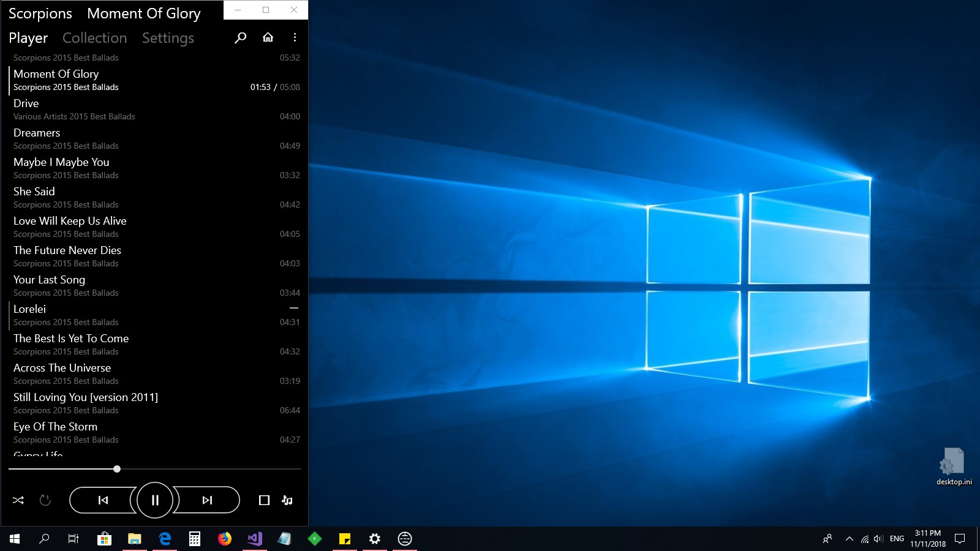The width and height of the screenshot is (980, 551).
Task: Pause the current song
Action: [155, 500]
